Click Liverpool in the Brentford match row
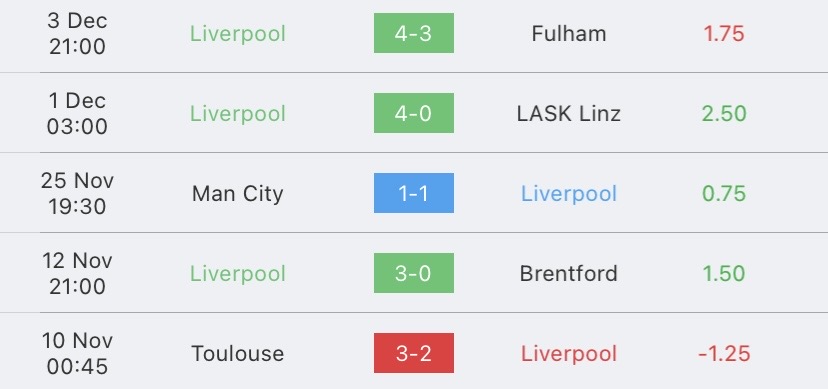The width and height of the screenshot is (828, 389). [238, 273]
